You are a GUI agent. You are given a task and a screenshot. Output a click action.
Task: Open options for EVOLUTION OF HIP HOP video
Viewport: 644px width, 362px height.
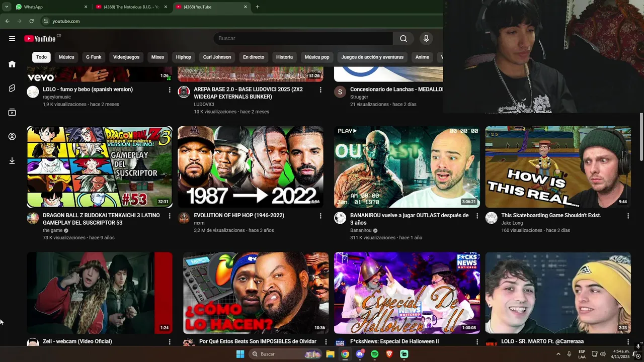click(320, 216)
